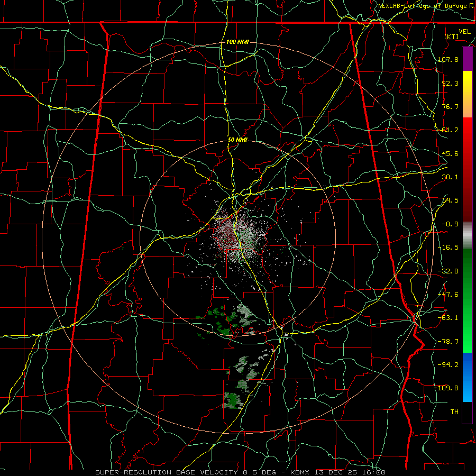The width and height of the screenshot is (476, 476).
Task: Pick the purple segment of the velocity scale
Action: click(467, 59)
